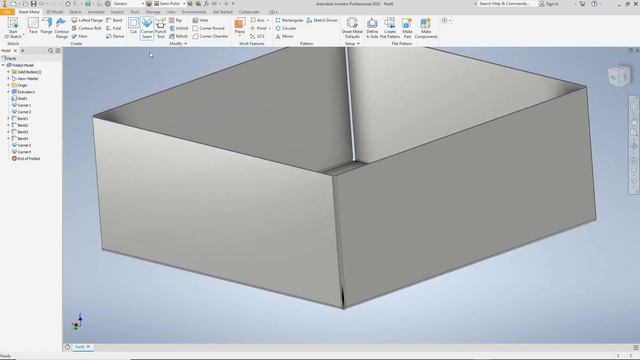Viewport: 640px width, 360px height.
Task: Switch to the Get Started tab
Action: pos(222,12)
